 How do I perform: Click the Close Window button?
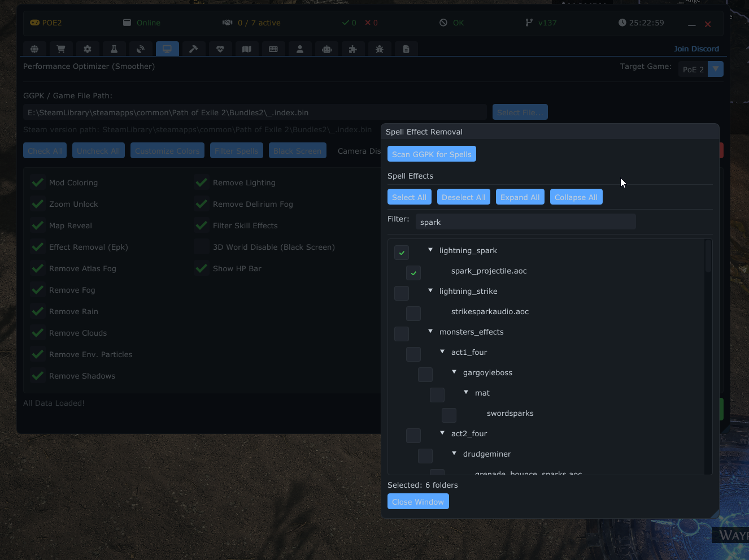[418, 501]
